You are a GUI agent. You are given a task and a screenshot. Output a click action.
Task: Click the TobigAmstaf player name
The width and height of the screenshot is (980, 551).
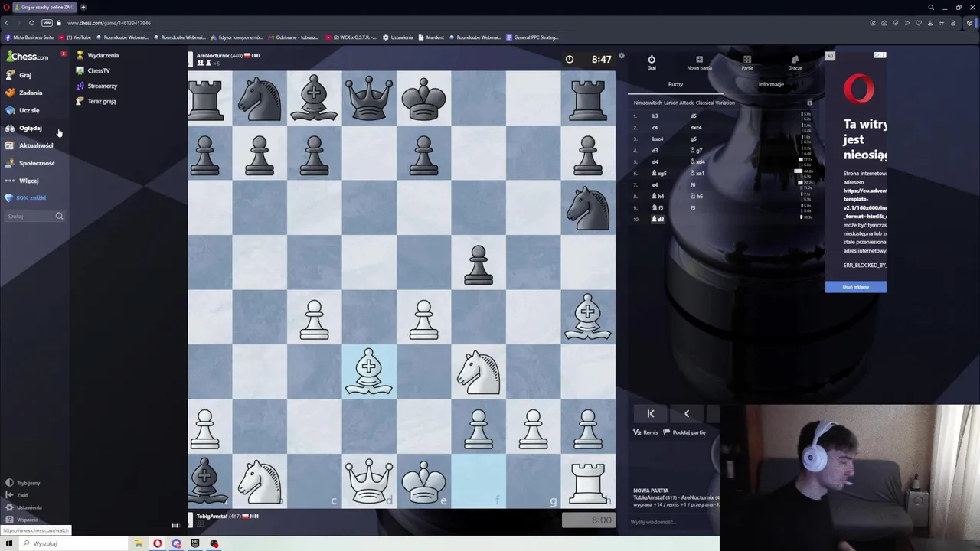point(212,517)
